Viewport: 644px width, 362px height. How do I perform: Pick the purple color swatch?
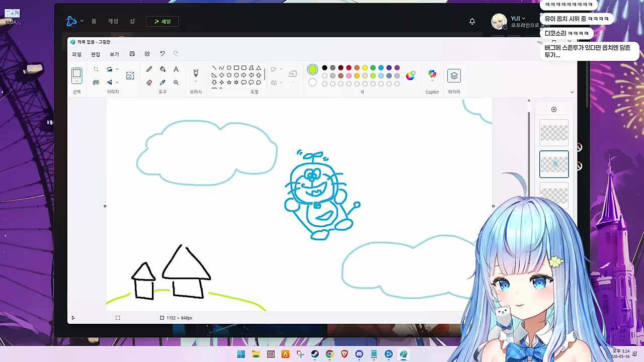coord(397,68)
